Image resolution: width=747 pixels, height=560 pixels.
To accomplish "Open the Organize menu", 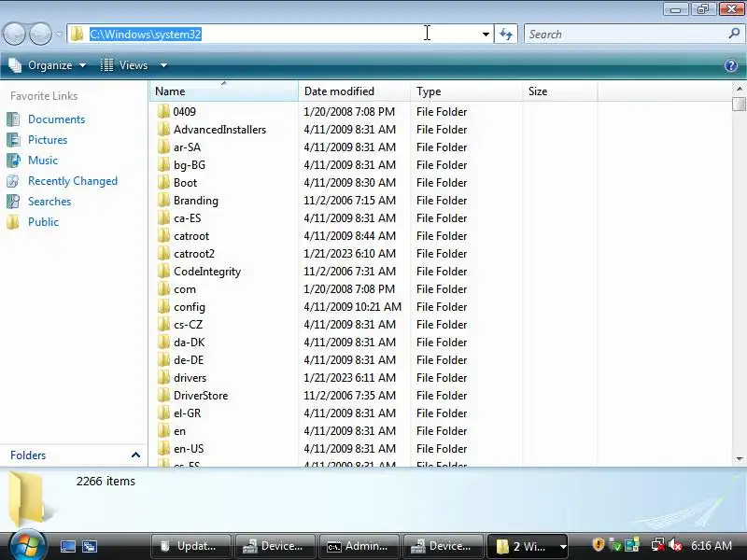I will point(49,65).
